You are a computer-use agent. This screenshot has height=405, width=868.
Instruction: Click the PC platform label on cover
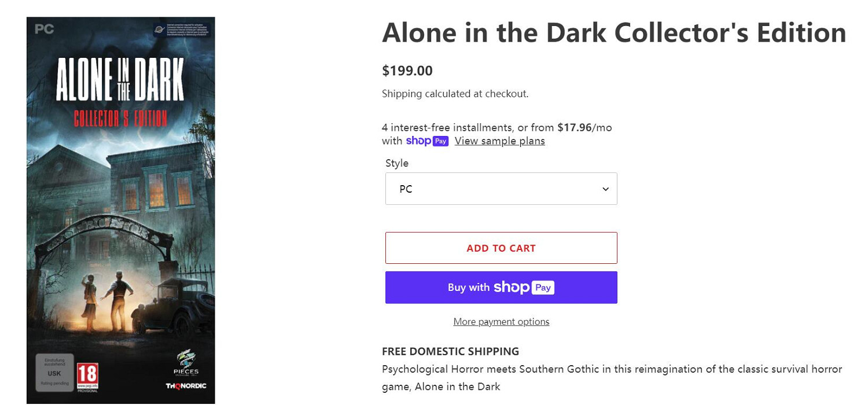click(45, 29)
